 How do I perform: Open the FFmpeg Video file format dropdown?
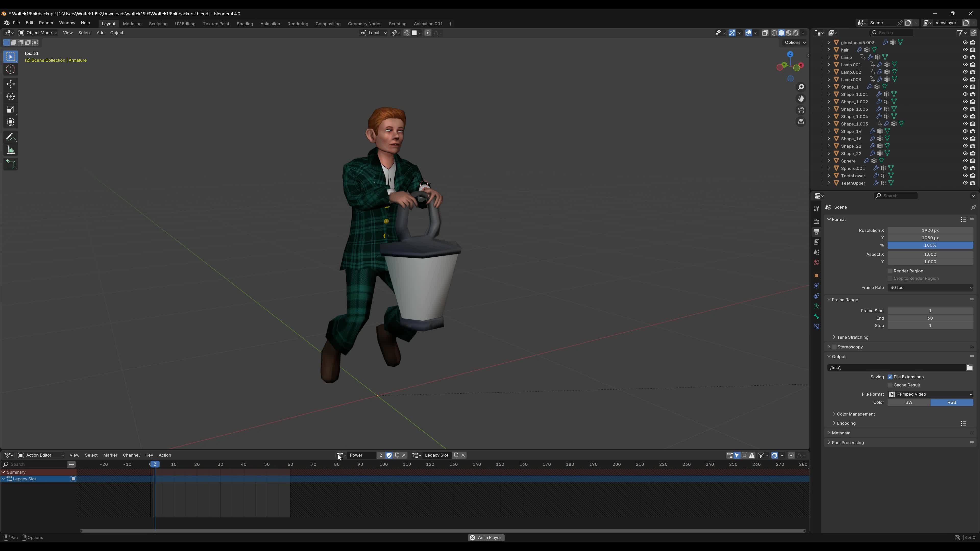point(930,394)
